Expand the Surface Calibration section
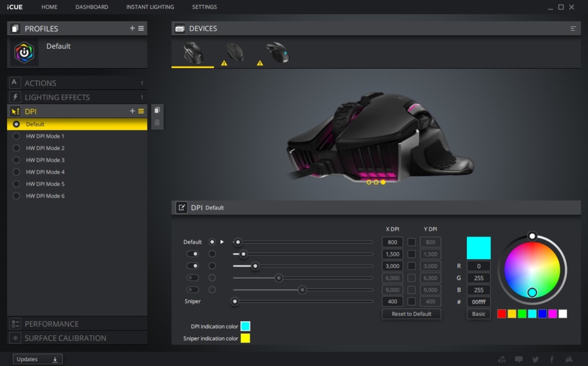 pos(77,338)
